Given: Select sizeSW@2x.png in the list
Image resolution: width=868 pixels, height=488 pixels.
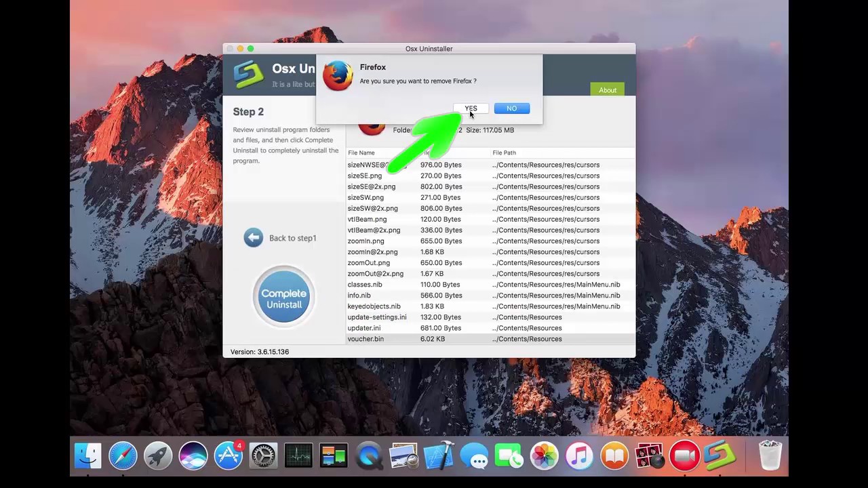Looking at the screenshot, I should tap(491, 208).
